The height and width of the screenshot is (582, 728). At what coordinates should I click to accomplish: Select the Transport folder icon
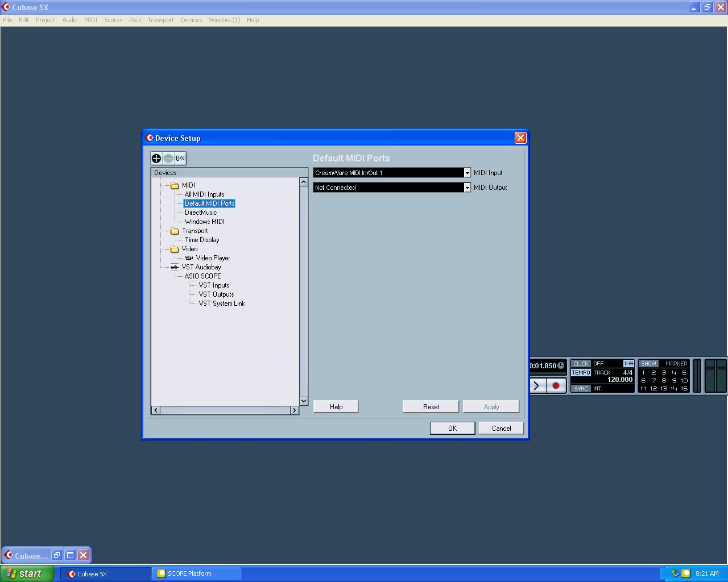(175, 231)
